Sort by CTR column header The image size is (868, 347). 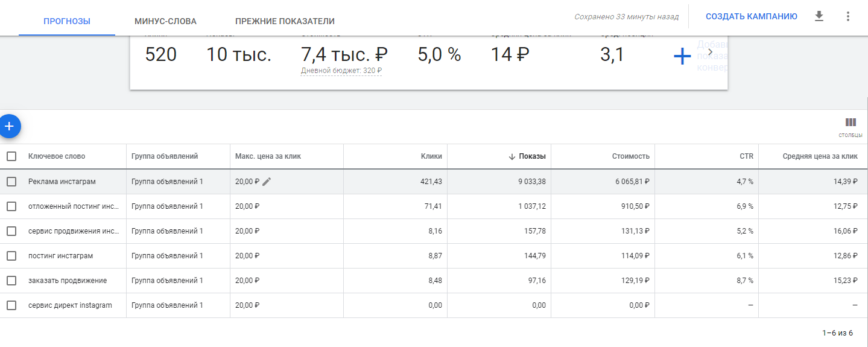746,156
